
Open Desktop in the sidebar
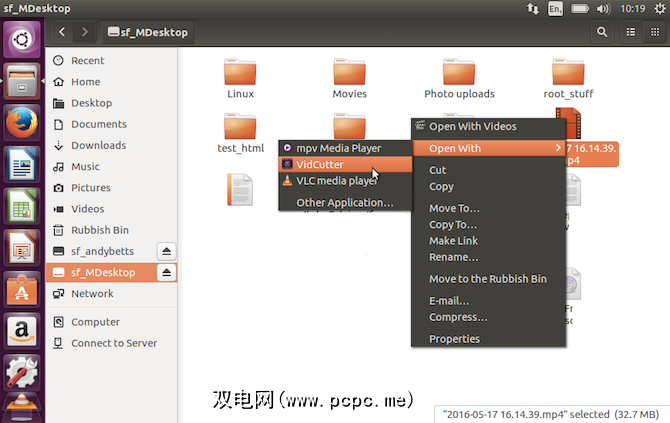112,103
